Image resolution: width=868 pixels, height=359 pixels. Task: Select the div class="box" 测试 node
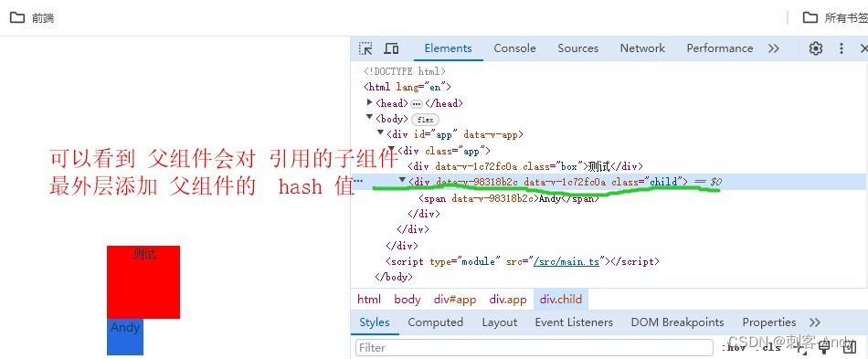coord(524,166)
